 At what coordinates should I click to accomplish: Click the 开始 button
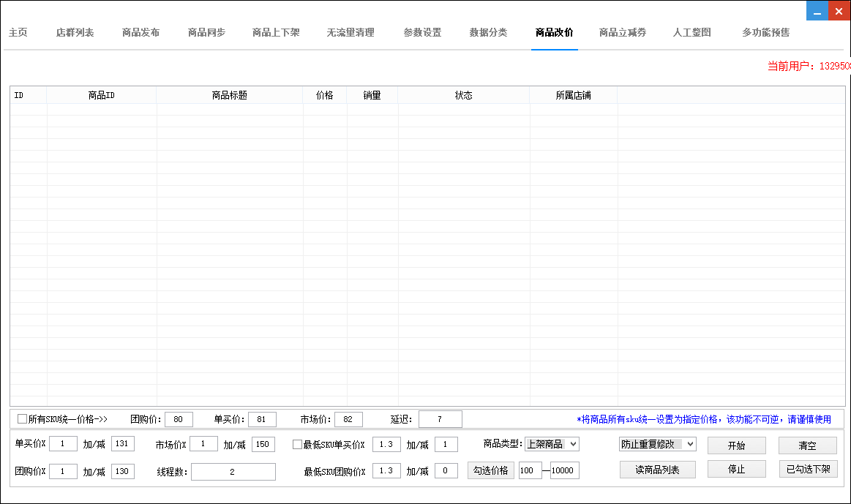736,445
